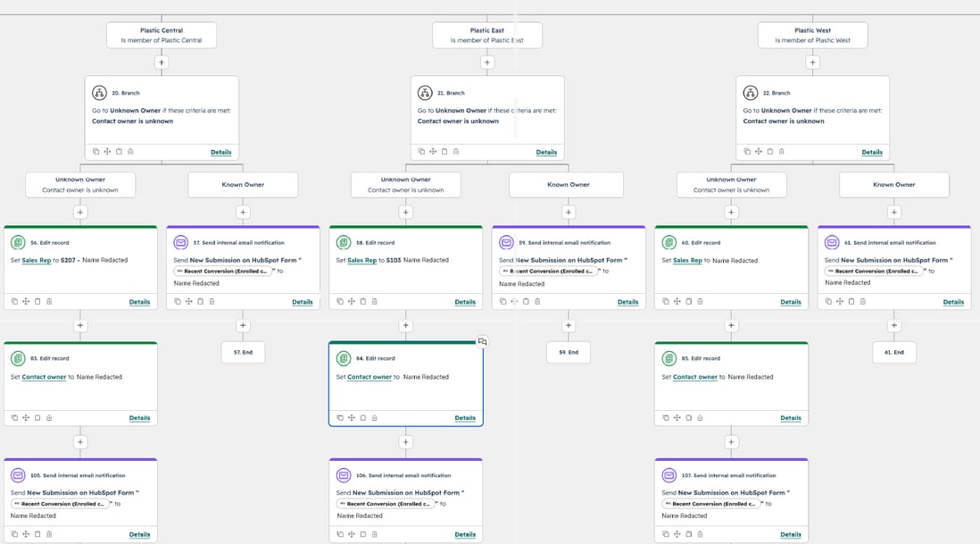Click the envelope icon of action 59
Screen dimensions: 980x544
(x=506, y=242)
